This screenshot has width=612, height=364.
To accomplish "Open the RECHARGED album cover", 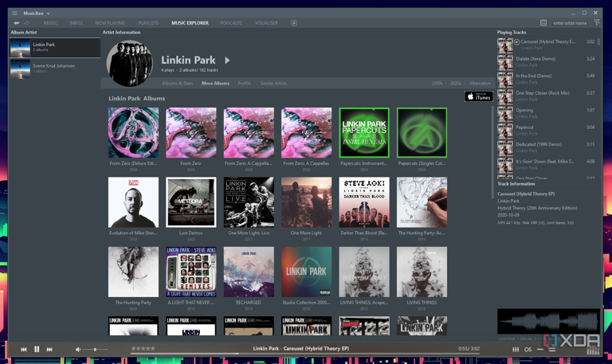I will coord(249,272).
